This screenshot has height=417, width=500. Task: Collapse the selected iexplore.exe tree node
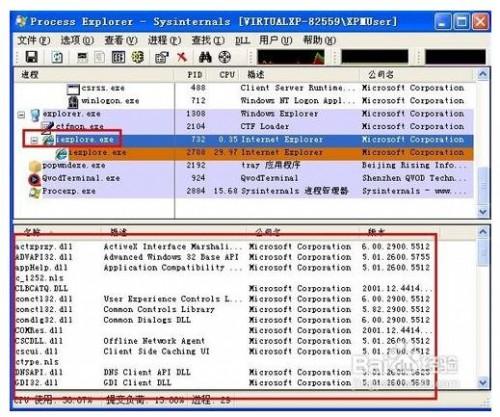click(34, 140)
